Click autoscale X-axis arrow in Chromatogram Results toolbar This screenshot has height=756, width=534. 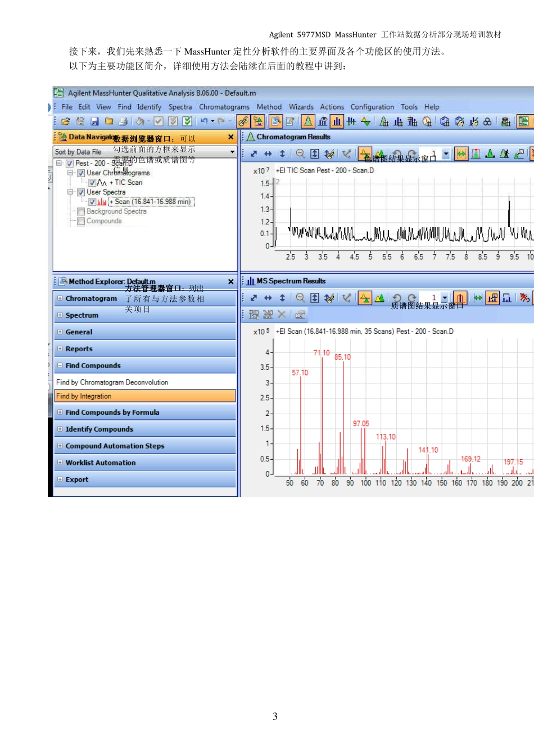268,154
